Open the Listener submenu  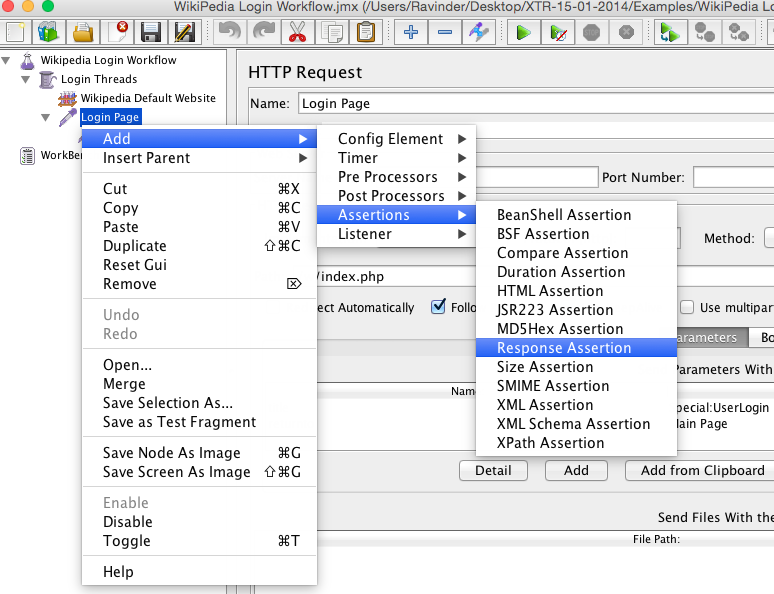[396, 234]
